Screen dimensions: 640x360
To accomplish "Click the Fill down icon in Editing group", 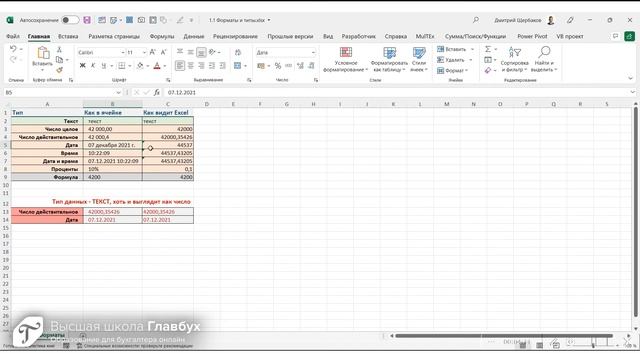I will click(x=488, y=60).
